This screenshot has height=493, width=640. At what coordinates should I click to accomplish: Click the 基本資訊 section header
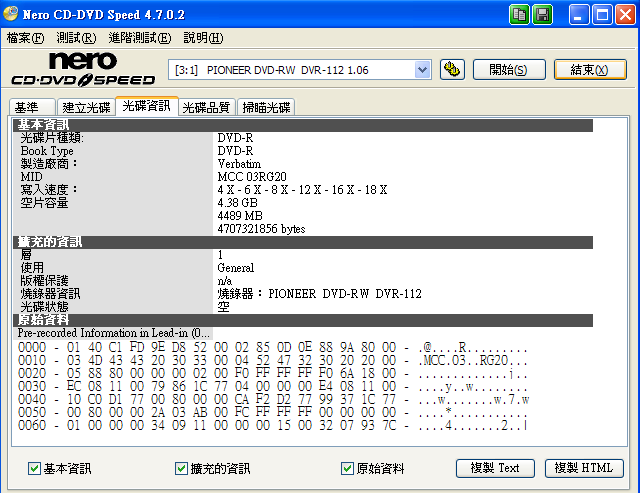[x=303, y=125]
